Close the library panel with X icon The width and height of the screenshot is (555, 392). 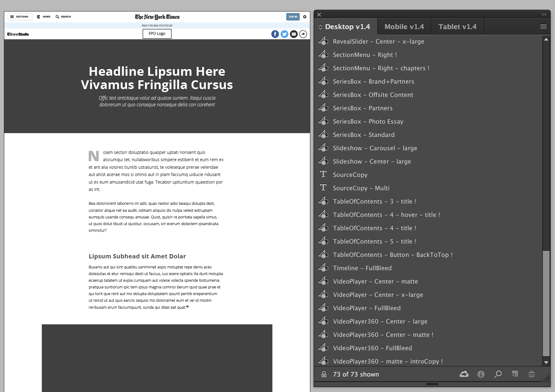pos(319,14)
